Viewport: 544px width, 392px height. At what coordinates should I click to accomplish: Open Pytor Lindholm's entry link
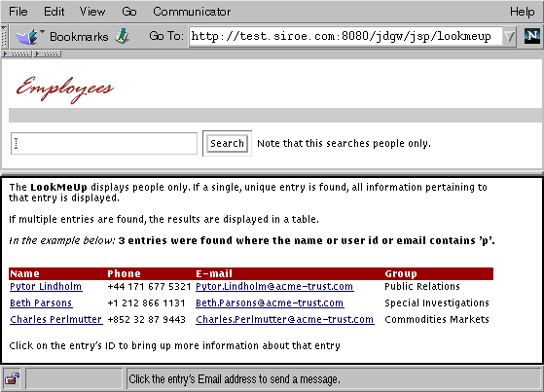click(x=46, y=287)
